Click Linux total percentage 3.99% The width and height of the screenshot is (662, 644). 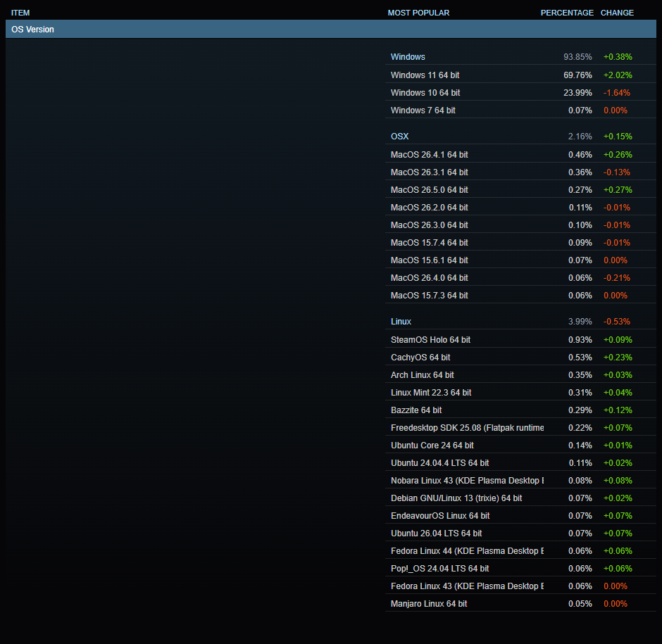point(580,321)
